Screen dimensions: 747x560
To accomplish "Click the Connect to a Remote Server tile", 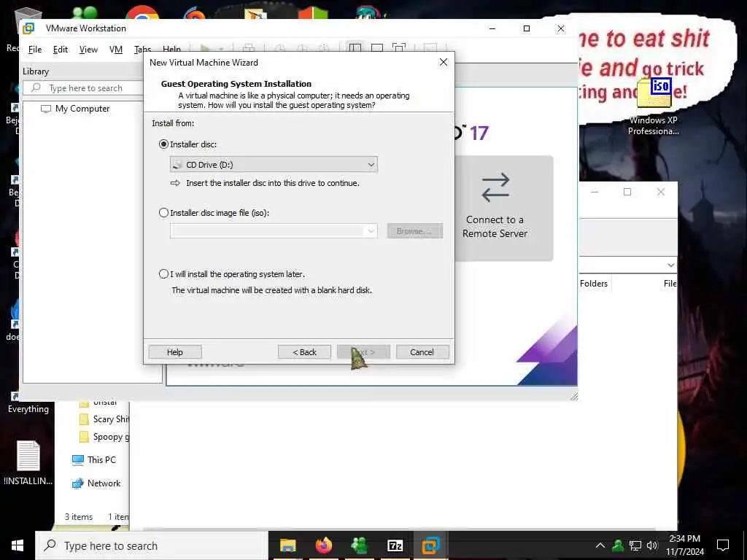I will pos(504,208).
